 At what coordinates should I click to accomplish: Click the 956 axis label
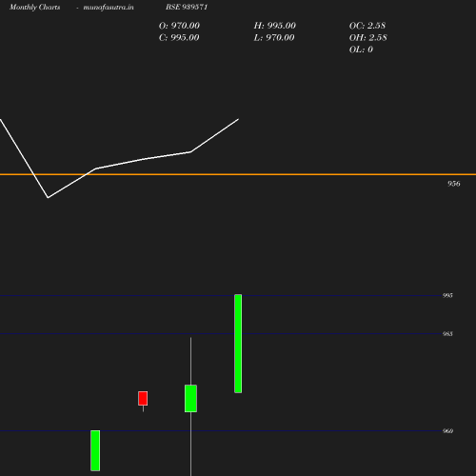tap(454, 184)
